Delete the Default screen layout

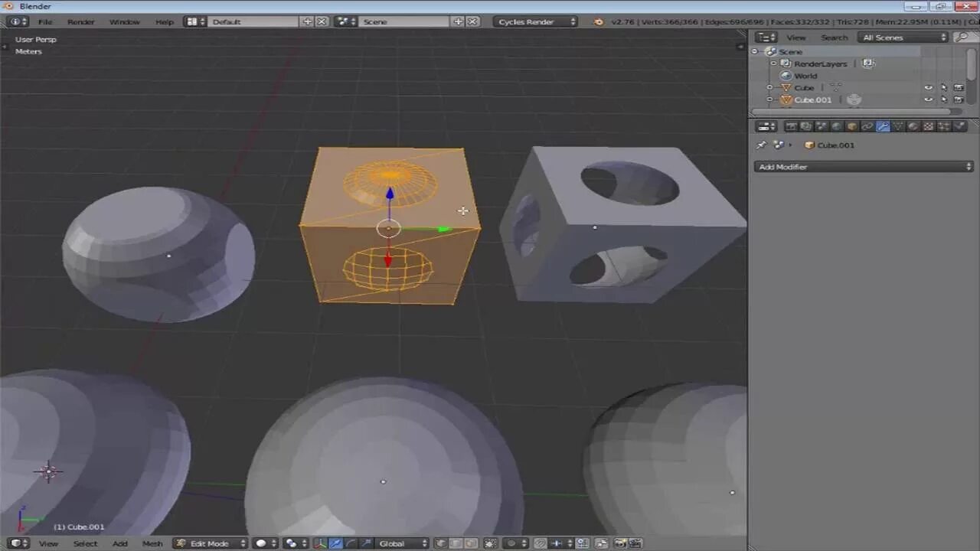tap(322, 21)
